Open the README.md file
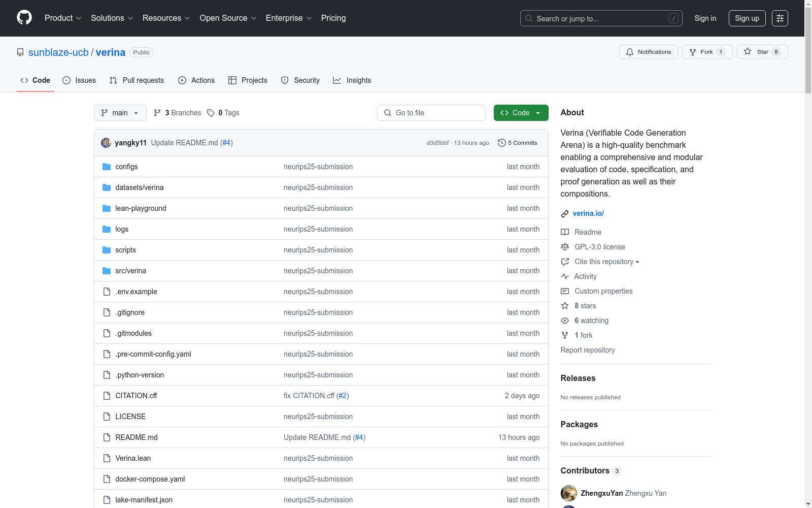 pyautogui.click(x=137, y=437)
